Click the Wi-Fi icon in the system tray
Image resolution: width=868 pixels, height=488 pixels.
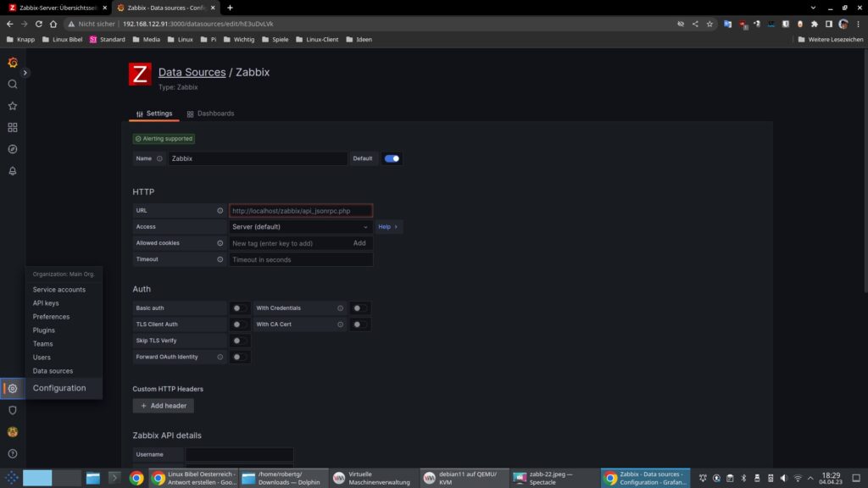pos(798,478)
